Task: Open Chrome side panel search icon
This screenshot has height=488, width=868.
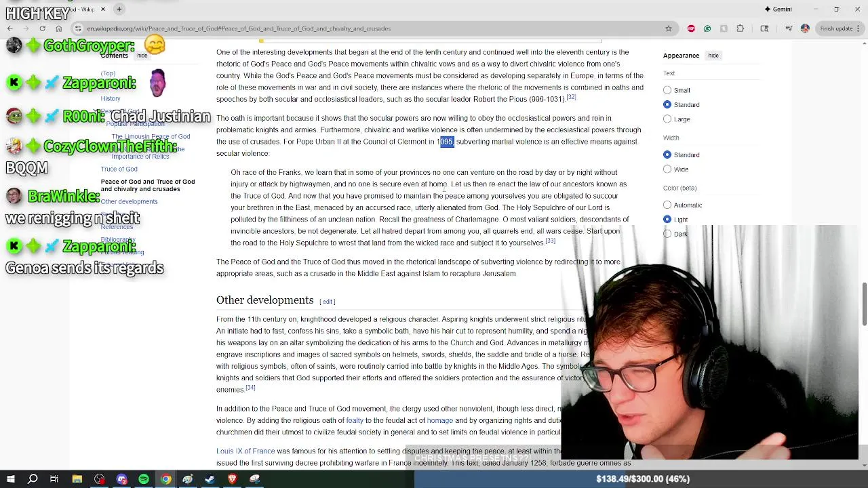Action: click(x=764, y=28)
